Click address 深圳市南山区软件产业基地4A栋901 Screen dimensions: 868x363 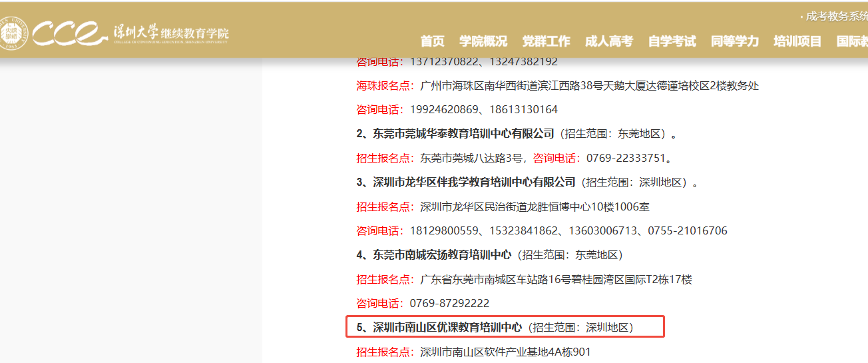[x=506, y=352]
